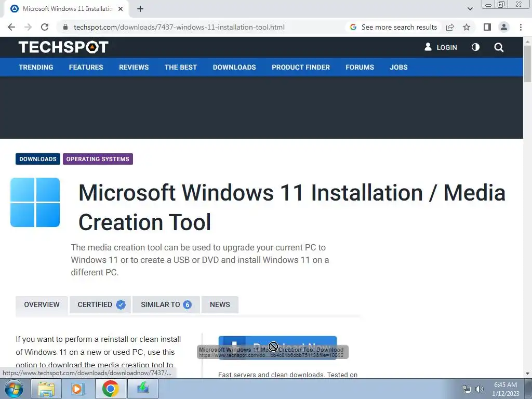This screenshot has height=399, width=532.
Task: Open the TRENDING menu
Action: tap(36, 67)
